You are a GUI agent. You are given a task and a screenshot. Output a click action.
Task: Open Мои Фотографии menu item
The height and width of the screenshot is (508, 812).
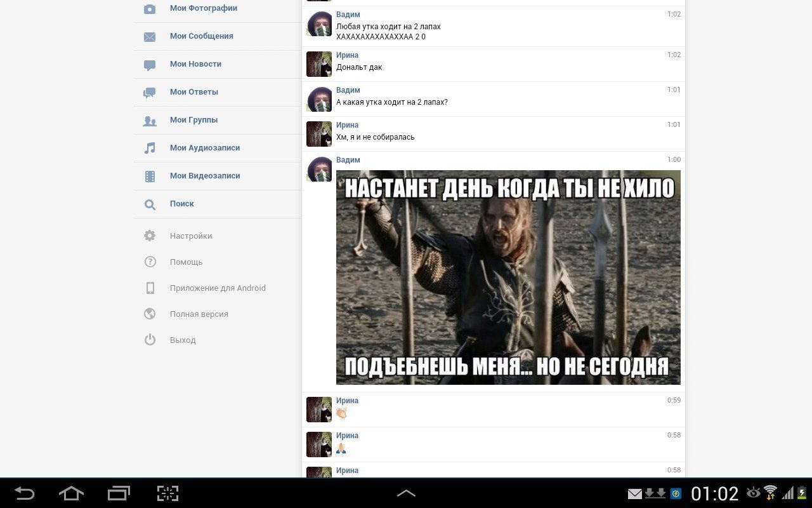tap(217, 8)
